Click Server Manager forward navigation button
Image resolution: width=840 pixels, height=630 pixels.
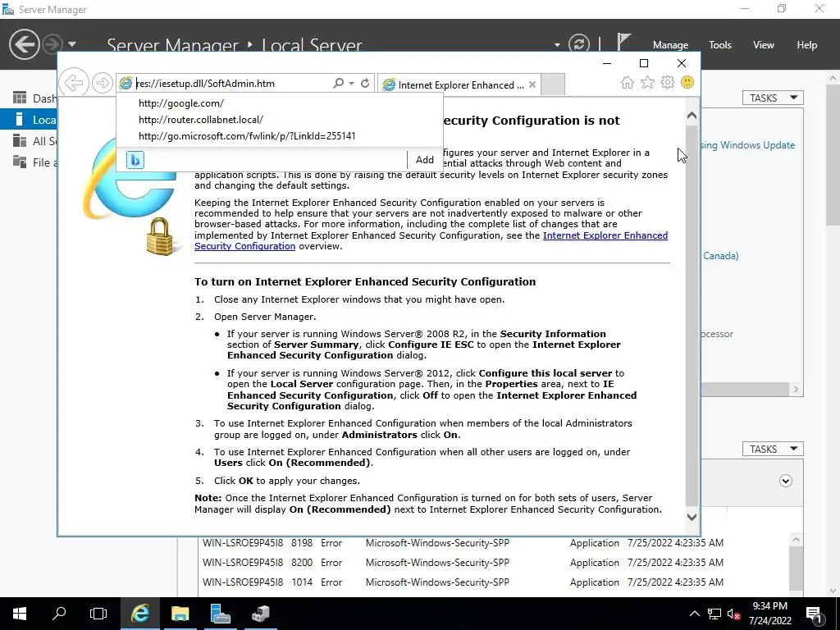pyautogui.click(x=52, y=44)
